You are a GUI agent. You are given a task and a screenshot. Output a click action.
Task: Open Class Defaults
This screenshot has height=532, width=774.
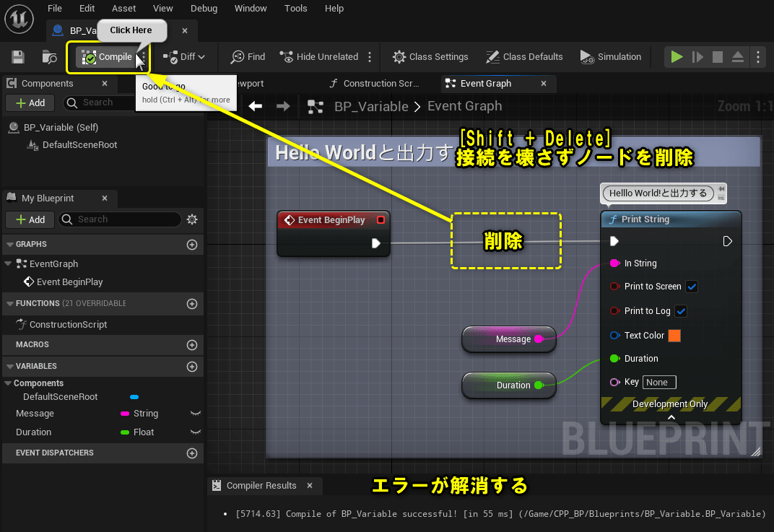pyautogui.click(x=524, y=56)
